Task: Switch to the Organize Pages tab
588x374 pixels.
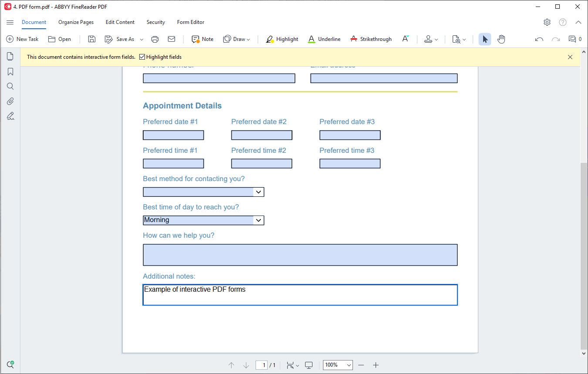Action: click(x=76, y=22)
